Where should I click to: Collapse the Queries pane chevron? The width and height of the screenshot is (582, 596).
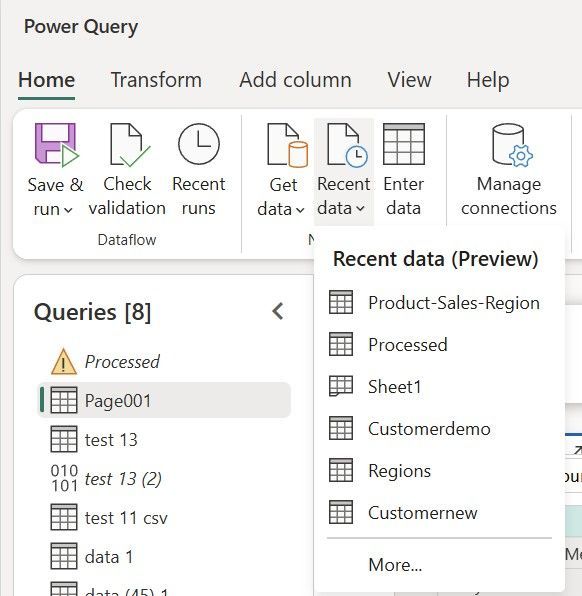pos(278,311)
